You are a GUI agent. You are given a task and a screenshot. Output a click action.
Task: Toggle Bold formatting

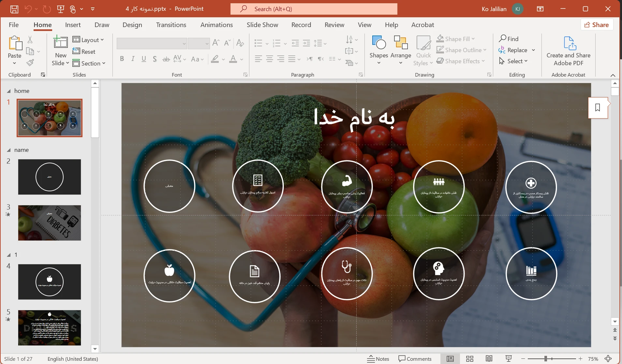pyautogui.click(x=122, y=59)
